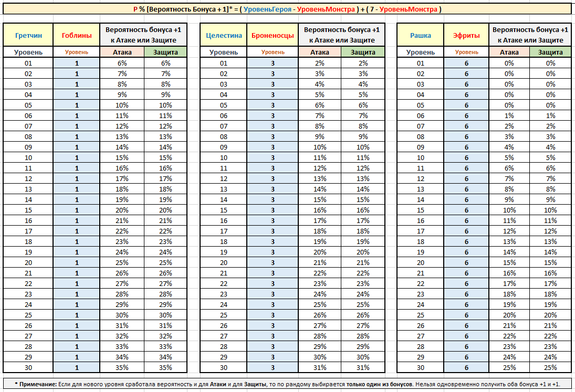The width and height of the screenshot is (575, 392).
Task: Click Атака 0% in Рашка row 03
Action: [x=509, y=84]
